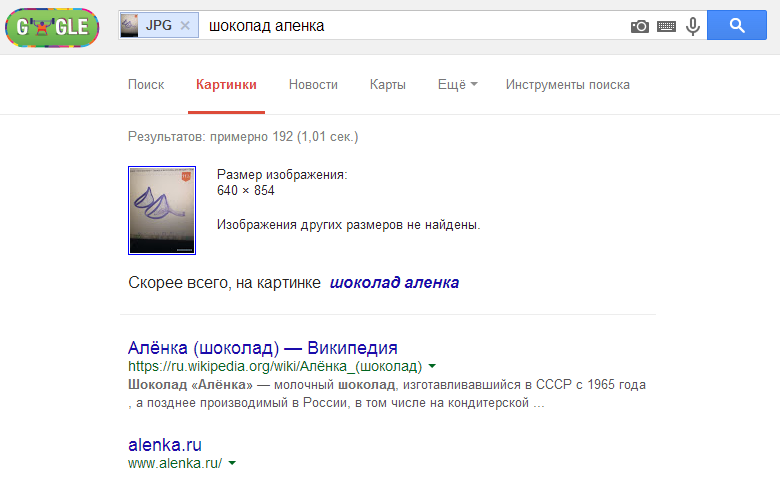
Task: Click the blue magnifier search button
Action: click(x=737, y=25)
